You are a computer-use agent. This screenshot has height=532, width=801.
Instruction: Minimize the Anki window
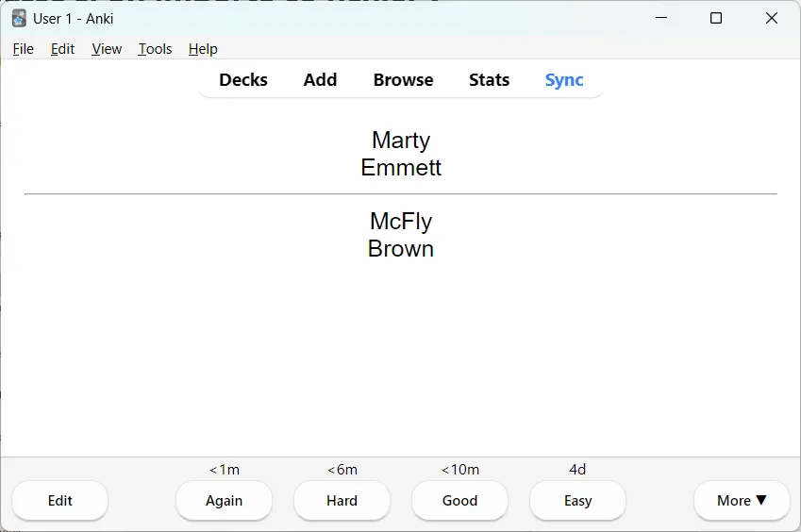click(x=661, y=18)
